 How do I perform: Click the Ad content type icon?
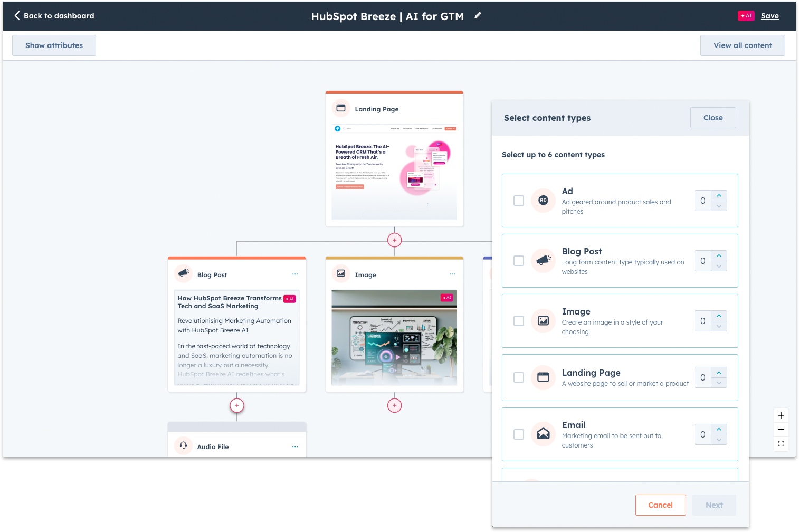point(543,201)
